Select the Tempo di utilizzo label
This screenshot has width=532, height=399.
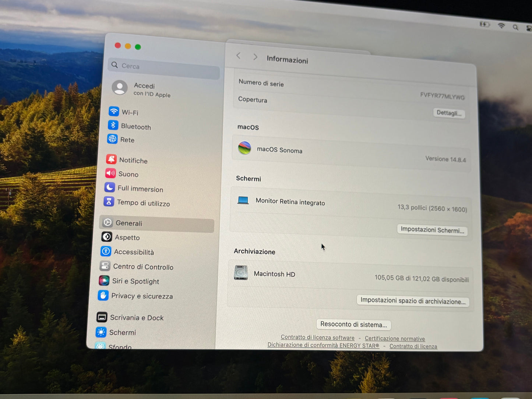[144, 203]
